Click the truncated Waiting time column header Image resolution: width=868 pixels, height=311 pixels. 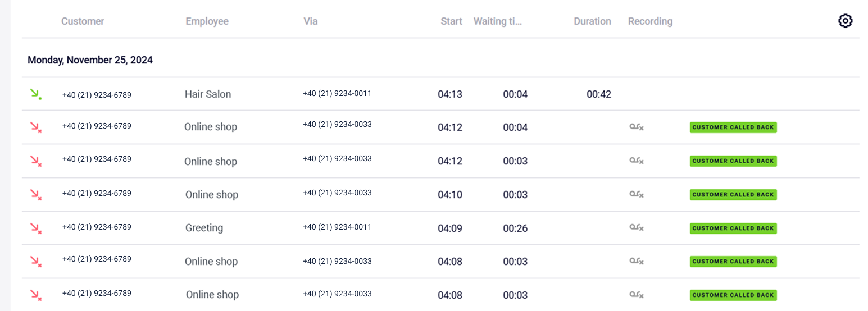pos(497,21)
